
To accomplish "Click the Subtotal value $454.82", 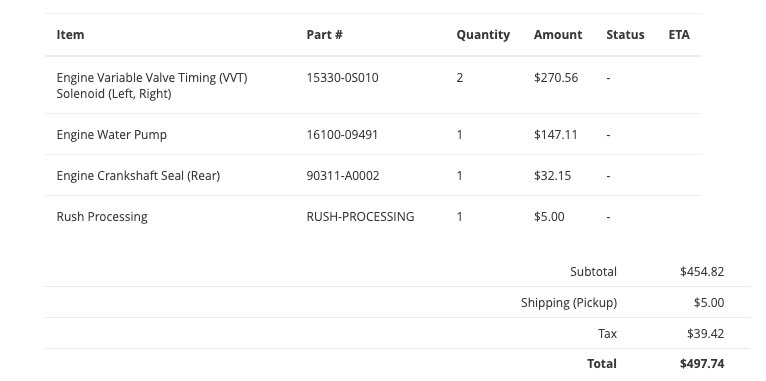I will click(702, 272).
